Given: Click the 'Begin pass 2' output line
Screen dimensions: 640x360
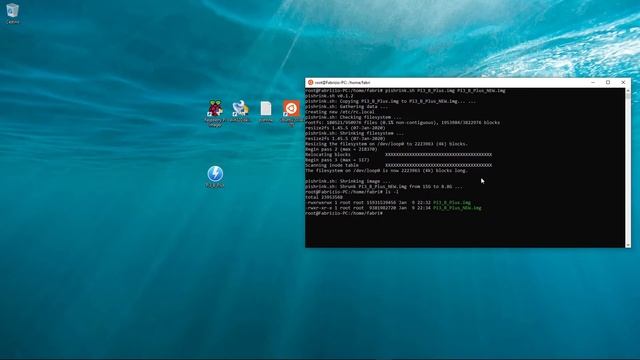Looking at the screenshot, I should pyautogui.click(x=341, y=149).
